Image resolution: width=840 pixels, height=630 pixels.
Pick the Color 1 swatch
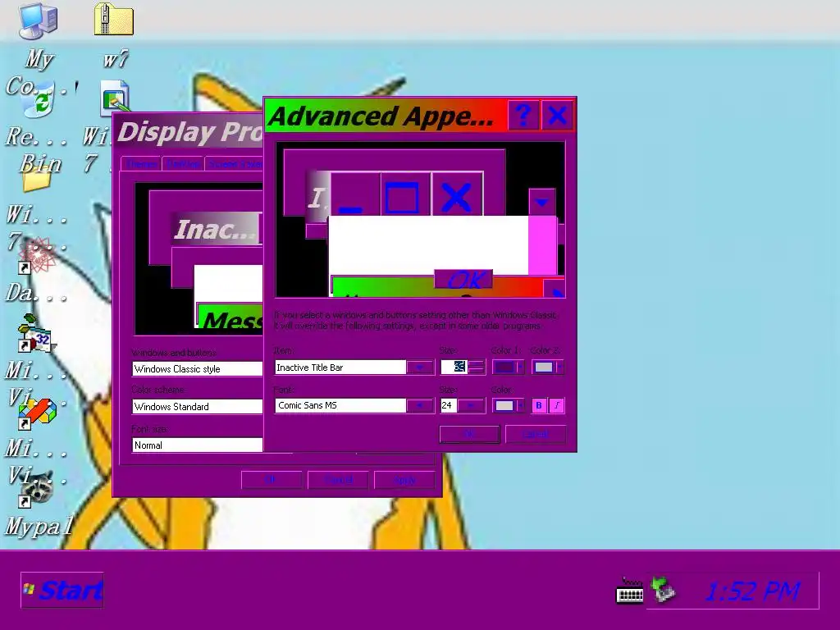pos(504,367)
